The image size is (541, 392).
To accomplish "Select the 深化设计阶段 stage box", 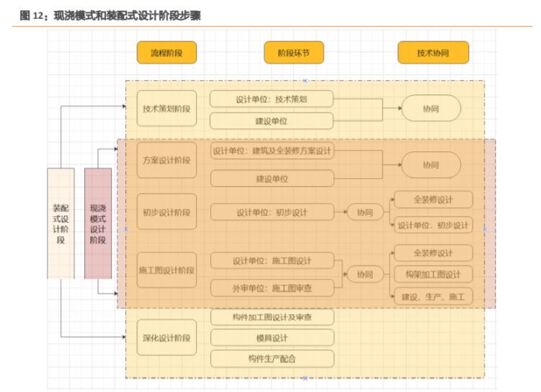I will coord(166,338).
